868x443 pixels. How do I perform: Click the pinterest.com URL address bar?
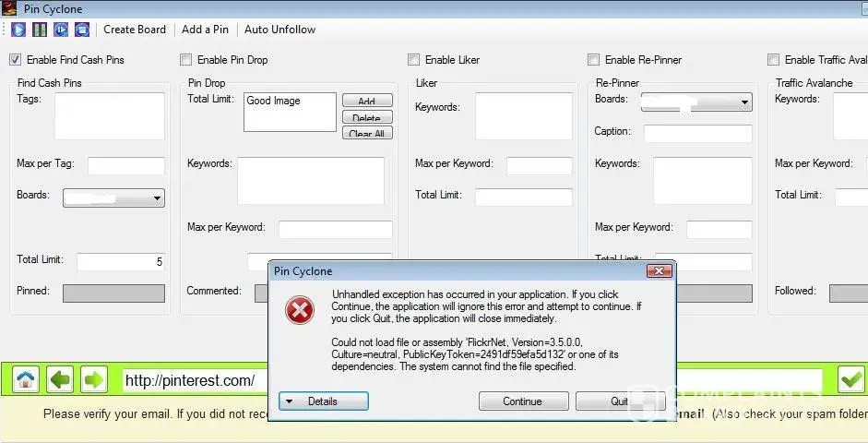tap(195, 380)
